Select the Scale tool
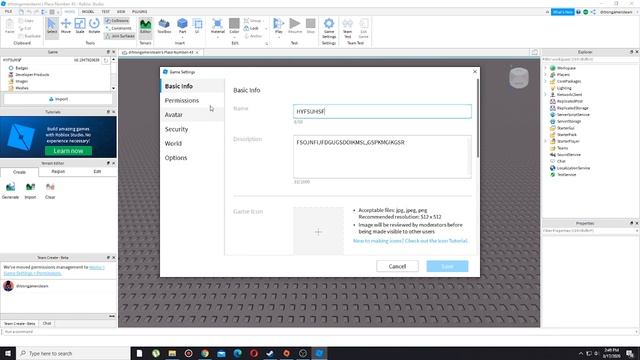640x360 pixels. pyautogui.click(x=80, y=26)
